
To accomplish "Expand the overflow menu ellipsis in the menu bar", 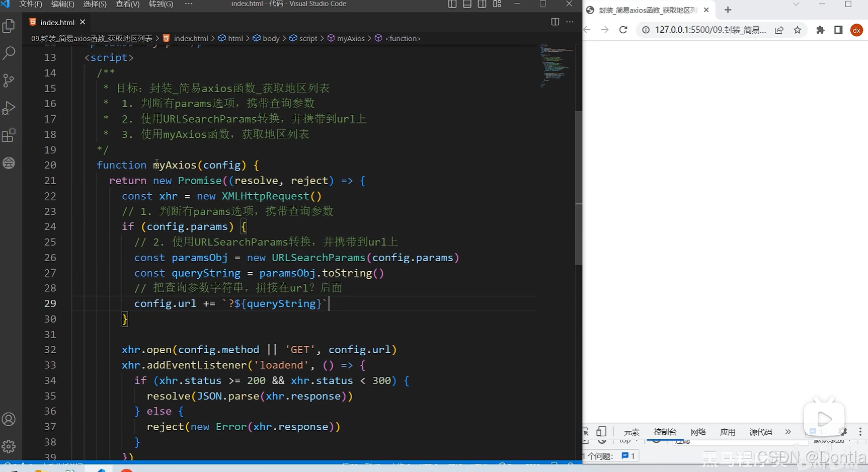I will click(x=189, y=4).
